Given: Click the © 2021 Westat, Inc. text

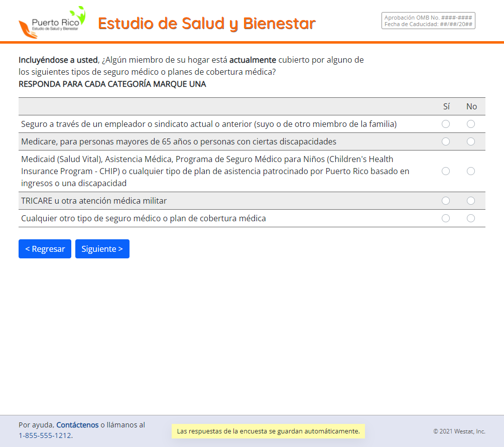Looking at the screenshot, I should pyautogui.click(x=459, y=431).
